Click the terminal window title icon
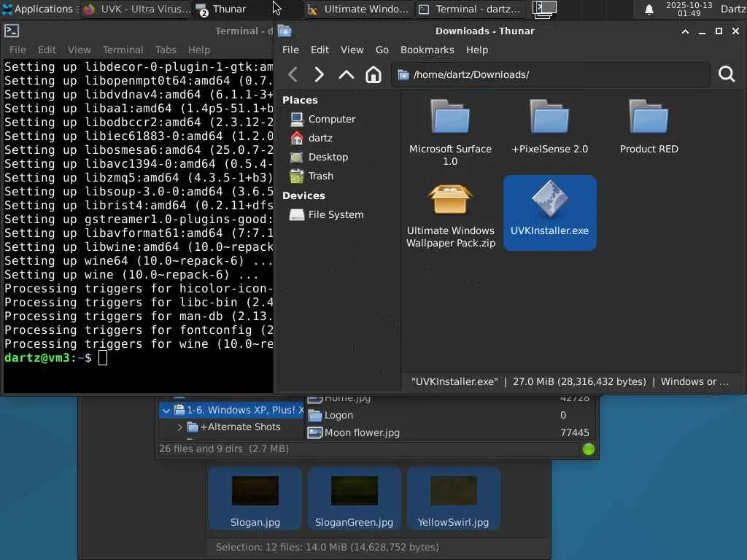 (x=12, y=31)
